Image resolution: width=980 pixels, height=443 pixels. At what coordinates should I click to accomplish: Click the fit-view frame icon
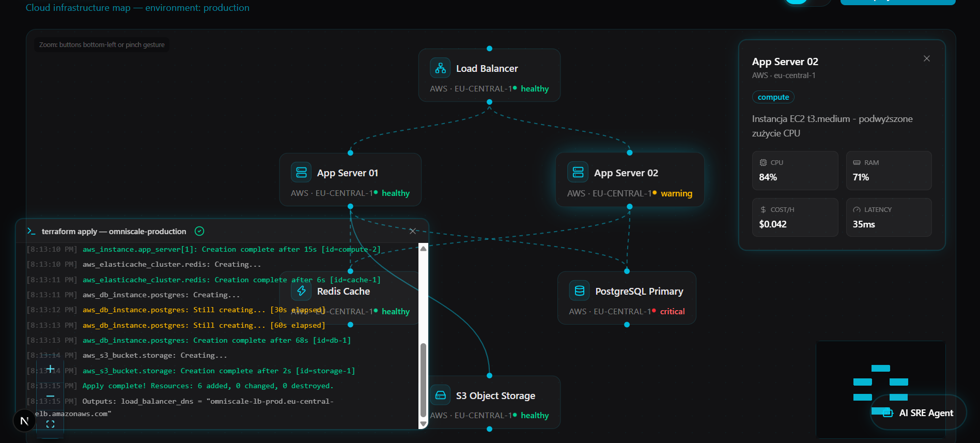pos(50,424)
